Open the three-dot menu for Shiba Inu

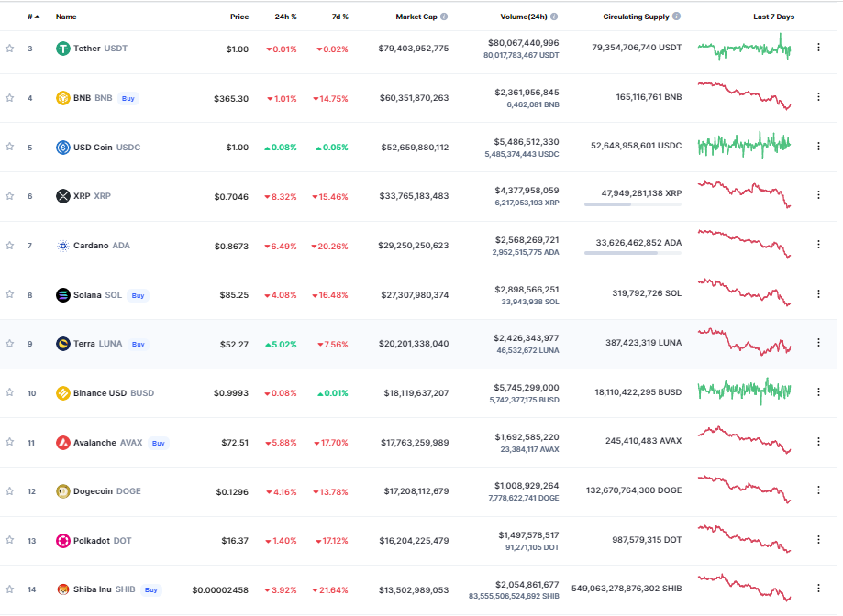click(x=818, y=588)
